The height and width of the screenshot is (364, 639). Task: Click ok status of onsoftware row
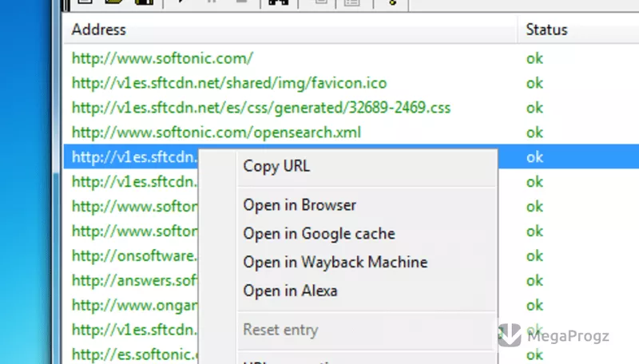point(534,255)
